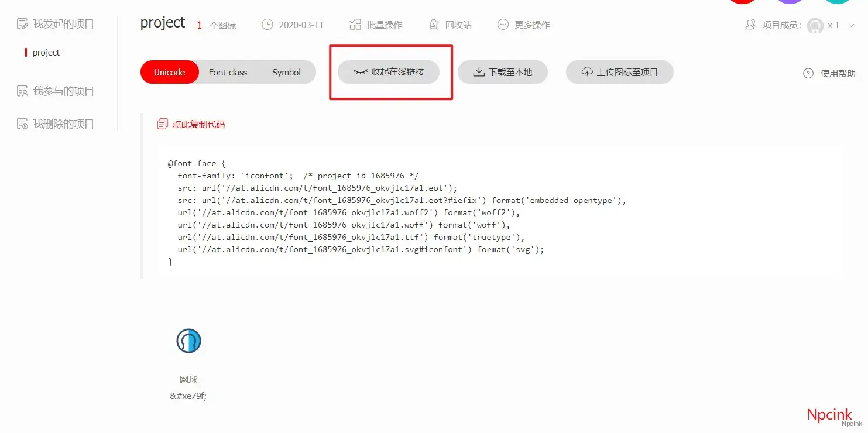Click the 批量操作 grid icon
Viewport: 868px width, 433px height.
(x=355, y=25)
